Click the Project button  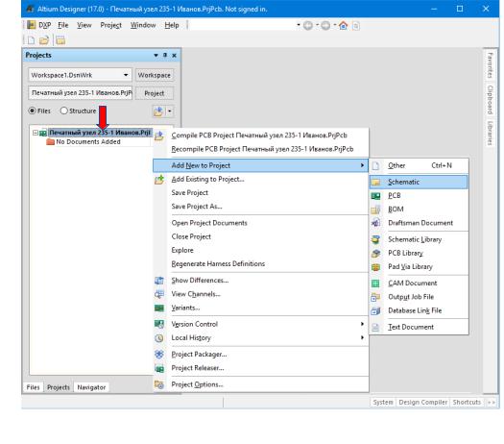(x=155, y=93)
